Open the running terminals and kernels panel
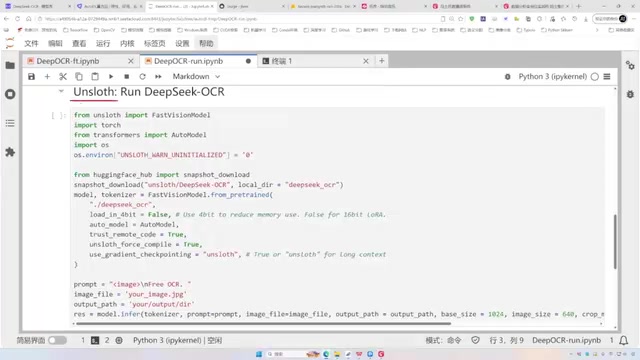This screenshot has width=640, height=360. (x=10, y=94)
